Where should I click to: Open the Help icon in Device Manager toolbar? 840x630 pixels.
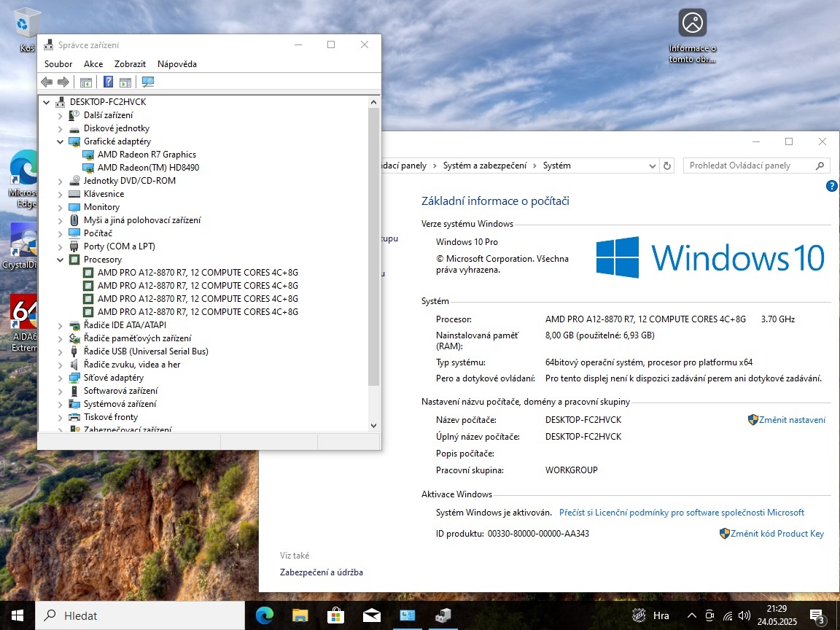[x=108, y=82]
